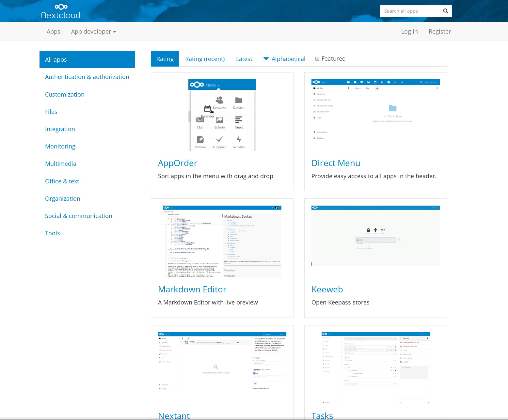Click the AppOrder screenshot thumbnail
508x420 pixels.
[222, 115]
